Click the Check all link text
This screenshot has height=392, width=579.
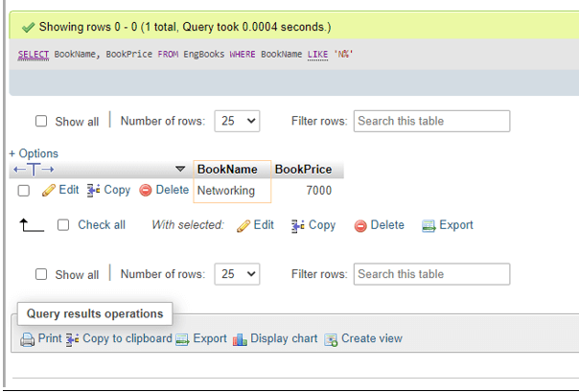pos(102,225)
